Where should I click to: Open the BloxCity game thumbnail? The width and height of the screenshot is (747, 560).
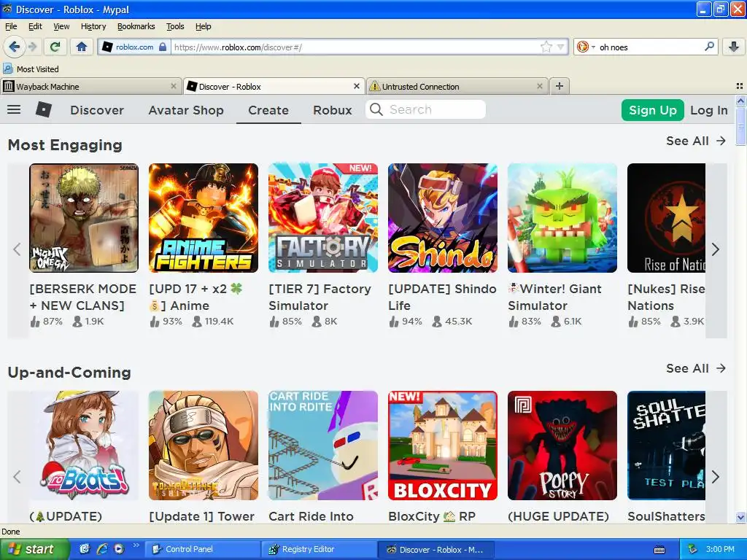click(x=443, y=446)
